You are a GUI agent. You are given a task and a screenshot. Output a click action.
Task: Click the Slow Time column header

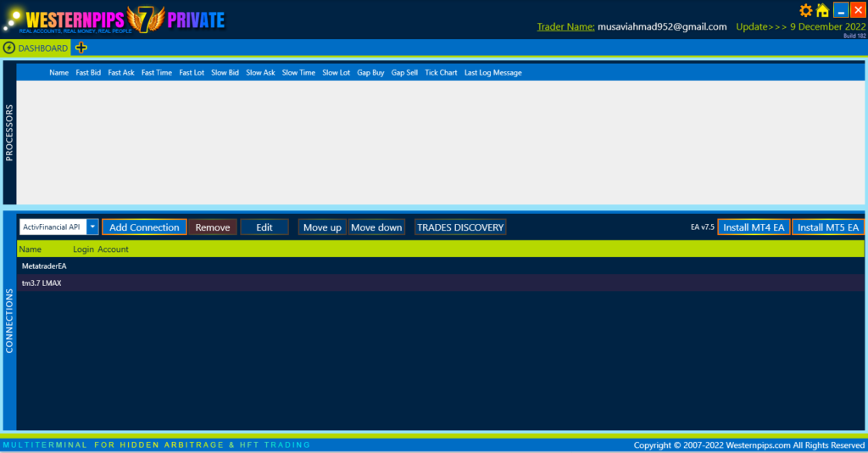pos(298,73)
